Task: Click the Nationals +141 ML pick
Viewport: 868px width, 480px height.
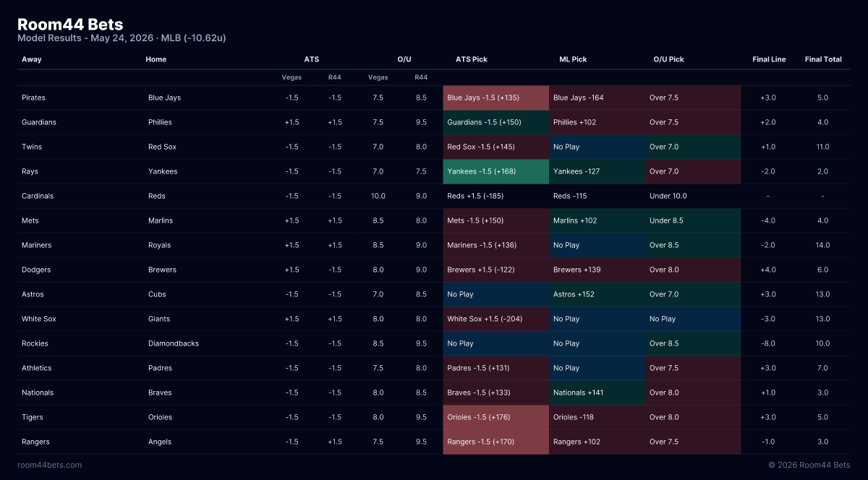Action: pos(597,393)
